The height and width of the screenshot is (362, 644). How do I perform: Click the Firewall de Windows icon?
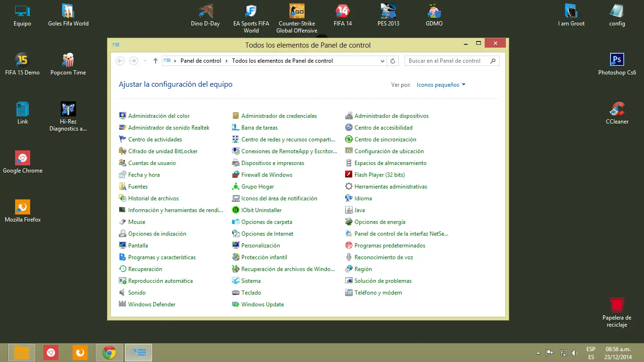point(236,175)
